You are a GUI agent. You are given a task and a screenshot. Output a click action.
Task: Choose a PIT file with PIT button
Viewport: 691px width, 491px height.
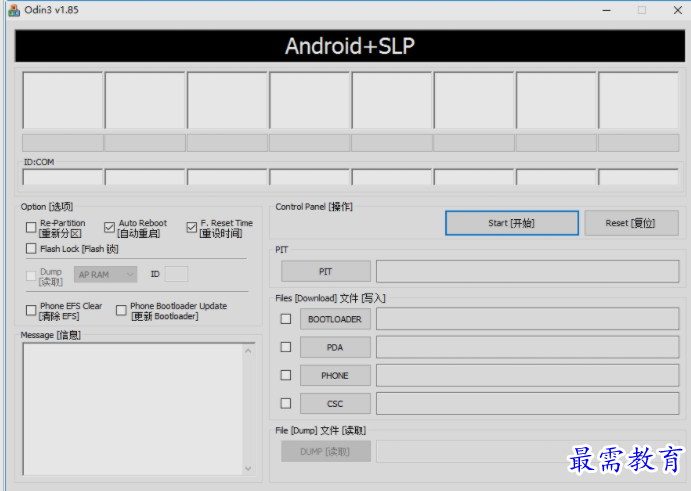[326, 272]
